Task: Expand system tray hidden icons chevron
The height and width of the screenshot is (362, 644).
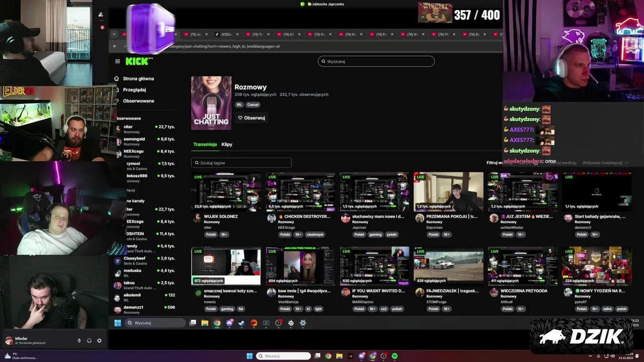Action: point(591,356)
